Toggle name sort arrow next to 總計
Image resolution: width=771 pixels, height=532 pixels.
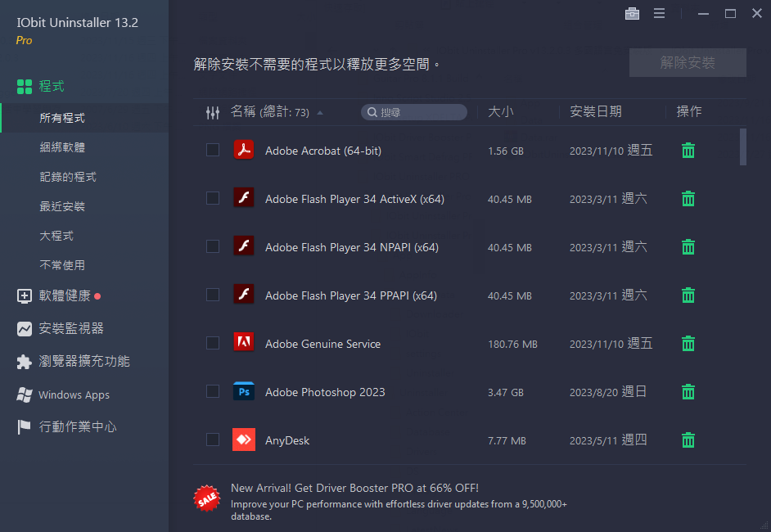pos(320,113)
